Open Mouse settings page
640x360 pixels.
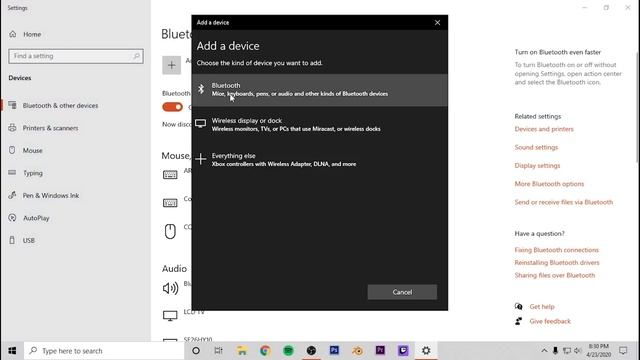[32, 150]
